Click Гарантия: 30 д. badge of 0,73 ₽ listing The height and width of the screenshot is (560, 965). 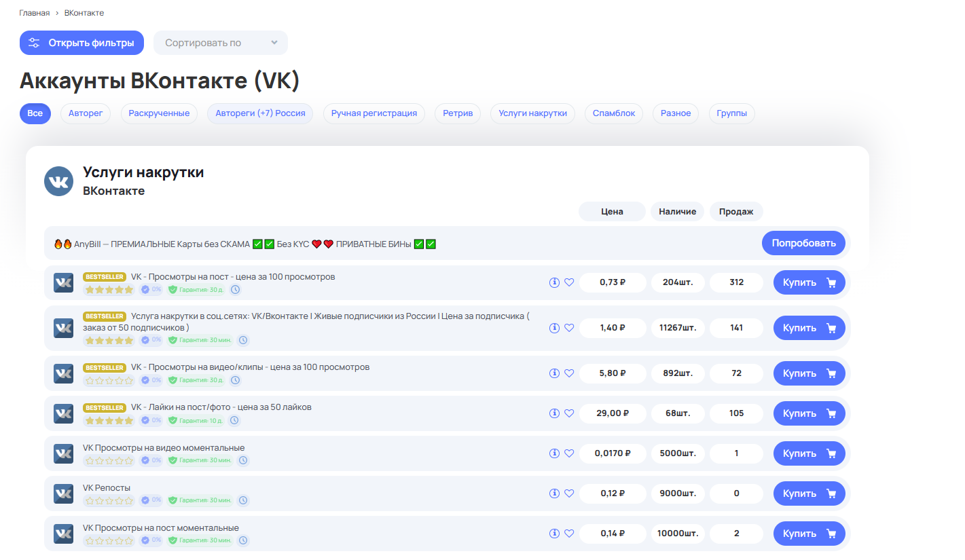tap(196, 289)
